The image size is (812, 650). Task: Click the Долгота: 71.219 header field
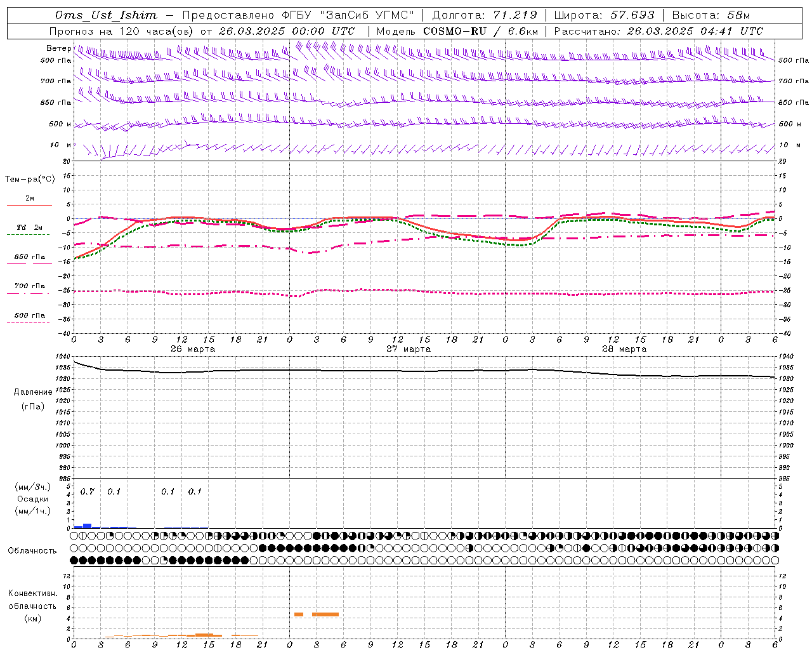click(x=485, y=15)
